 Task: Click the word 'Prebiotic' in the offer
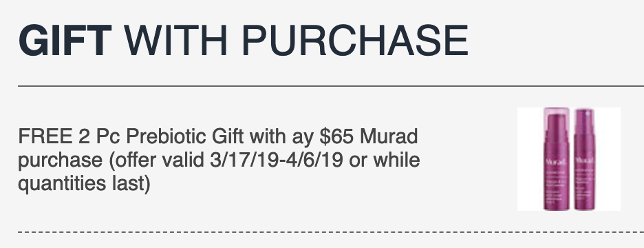pos(167,136)
